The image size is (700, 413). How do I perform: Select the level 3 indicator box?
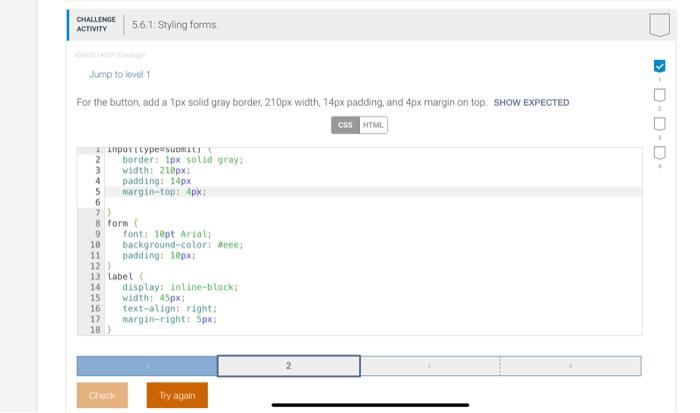[x=659, y=124]
